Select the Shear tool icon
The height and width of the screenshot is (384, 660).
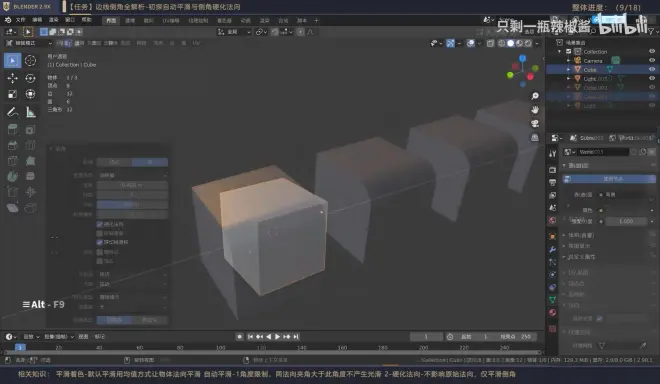coord(13,208)
